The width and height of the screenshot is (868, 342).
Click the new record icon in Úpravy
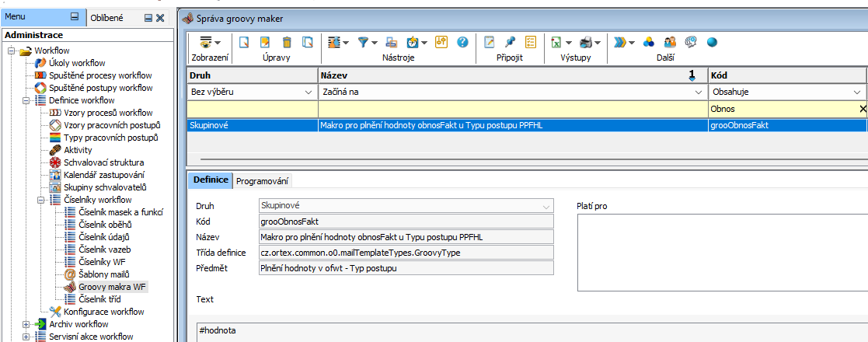pos(243,42)
